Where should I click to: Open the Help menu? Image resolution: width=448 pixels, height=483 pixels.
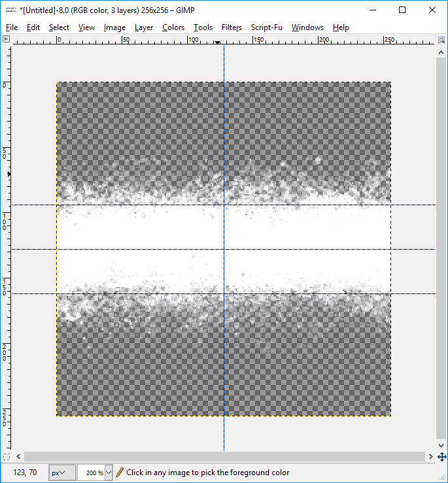tap(341, 27)
